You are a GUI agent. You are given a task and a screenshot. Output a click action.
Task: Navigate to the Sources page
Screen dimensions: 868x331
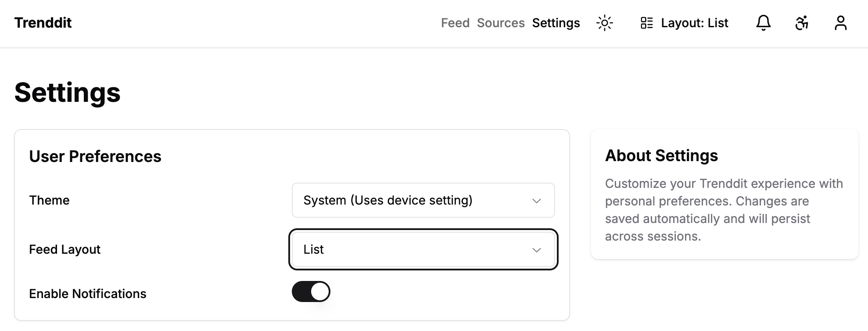coord(501,23)
